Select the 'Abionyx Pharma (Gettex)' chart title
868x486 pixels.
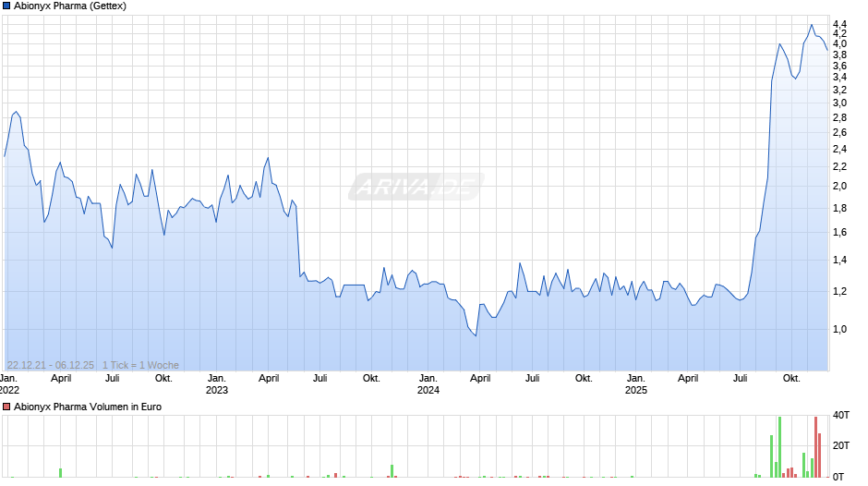point(70,6)
